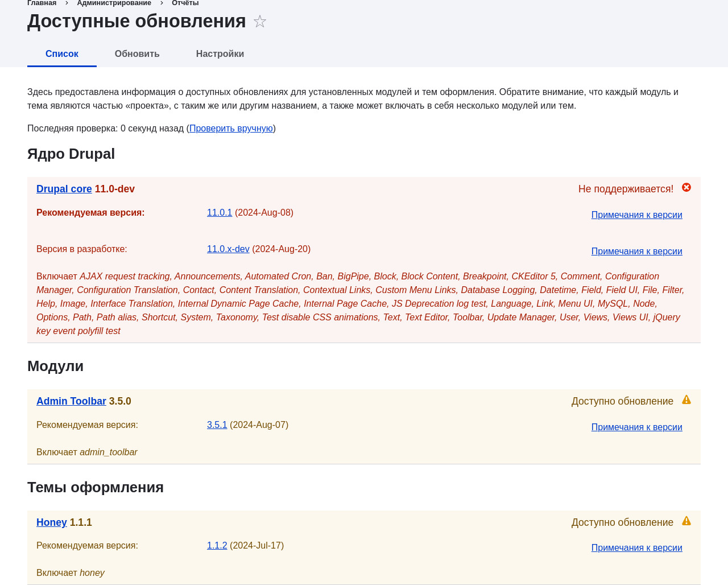Click the 11.0-dev version text
Screen dimensions: 728x585
[x=115, y=189]
